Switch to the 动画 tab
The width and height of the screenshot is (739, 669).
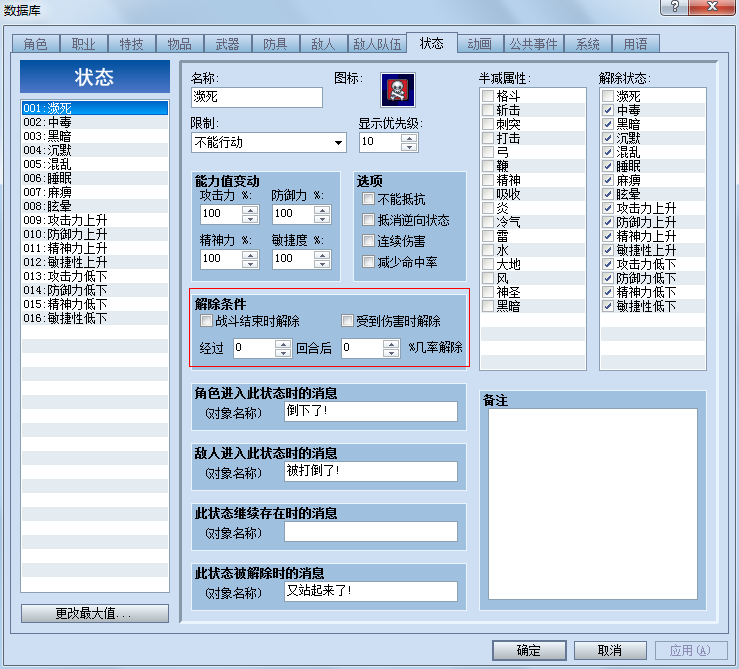click(x=479, y=44)
